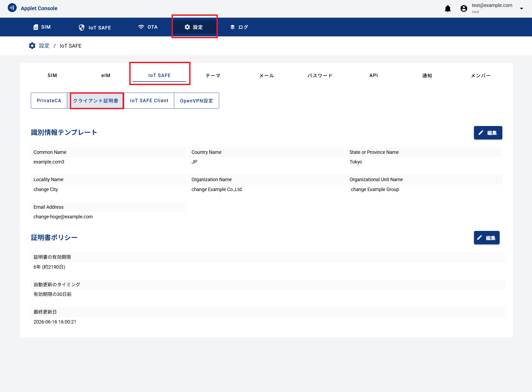Click the Applet Console title text
The image size is (532, 392).
click(x=39, y=8)
